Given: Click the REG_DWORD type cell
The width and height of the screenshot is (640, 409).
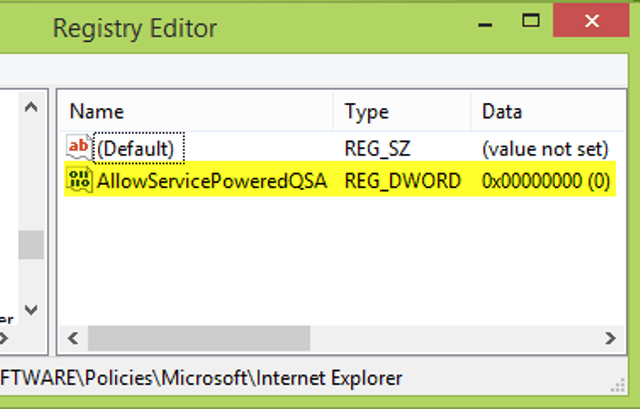Looking at the screenshot, I should [402, 181].
